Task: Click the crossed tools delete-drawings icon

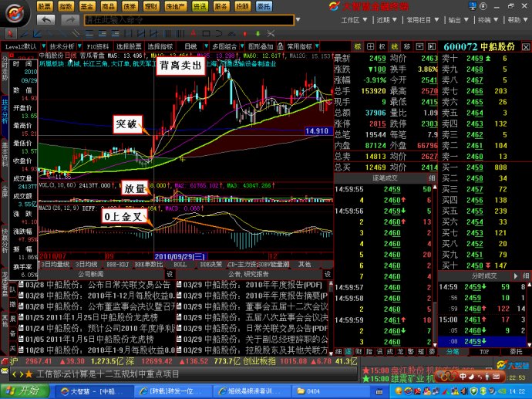Action: tap(271, 34)
